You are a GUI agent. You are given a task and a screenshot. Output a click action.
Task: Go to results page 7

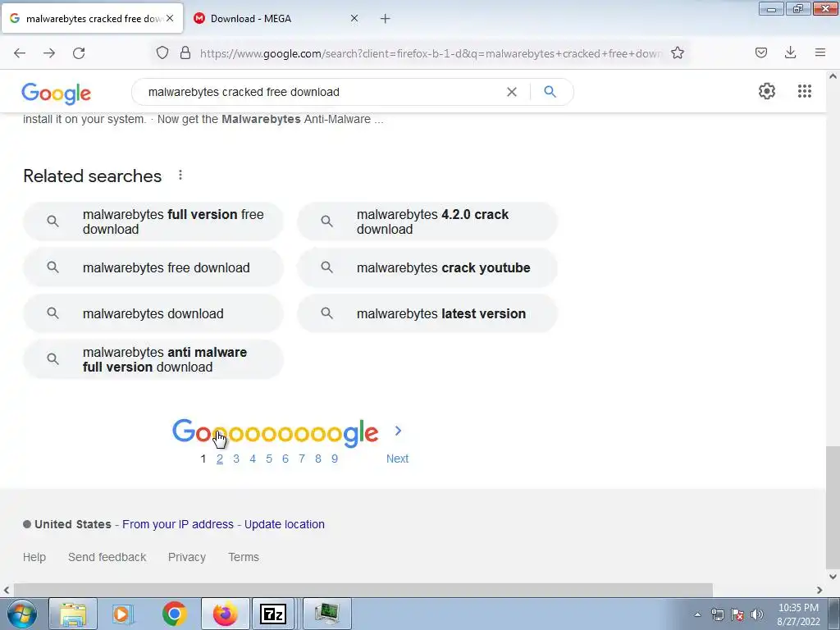tap(302, 459)
